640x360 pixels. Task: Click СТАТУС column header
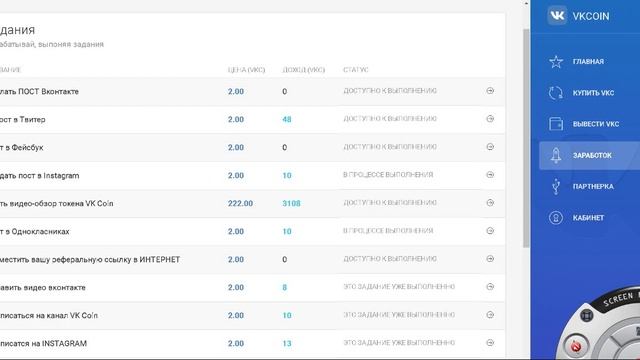click(x=356, y=70)
